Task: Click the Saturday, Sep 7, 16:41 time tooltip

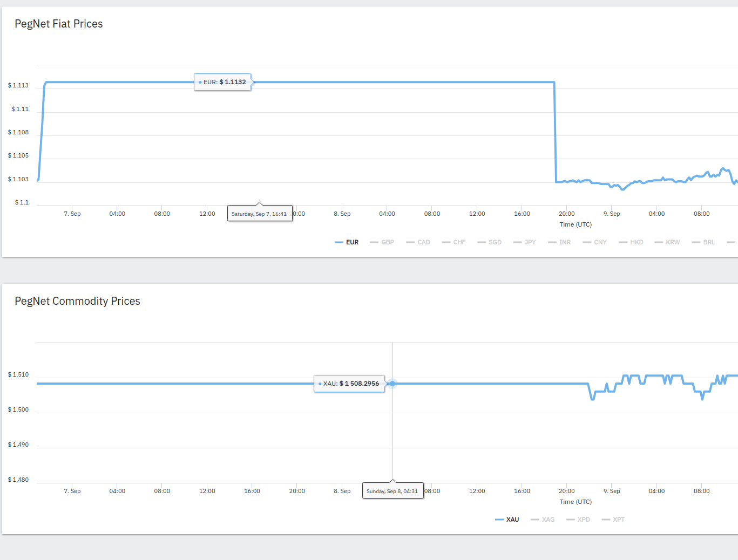Action: click(260, 214)
